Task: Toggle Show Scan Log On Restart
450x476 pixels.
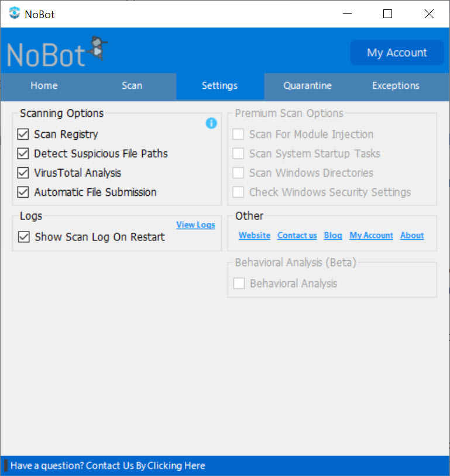Action: point(24,237)
